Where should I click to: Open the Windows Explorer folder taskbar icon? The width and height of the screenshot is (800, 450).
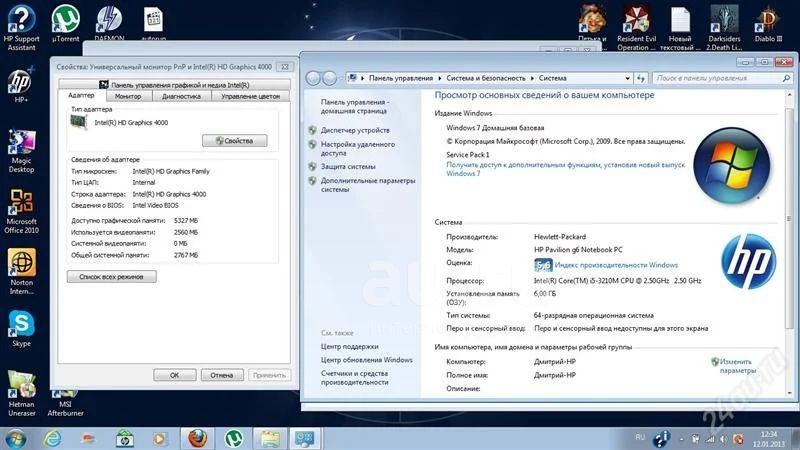point(270,438)
